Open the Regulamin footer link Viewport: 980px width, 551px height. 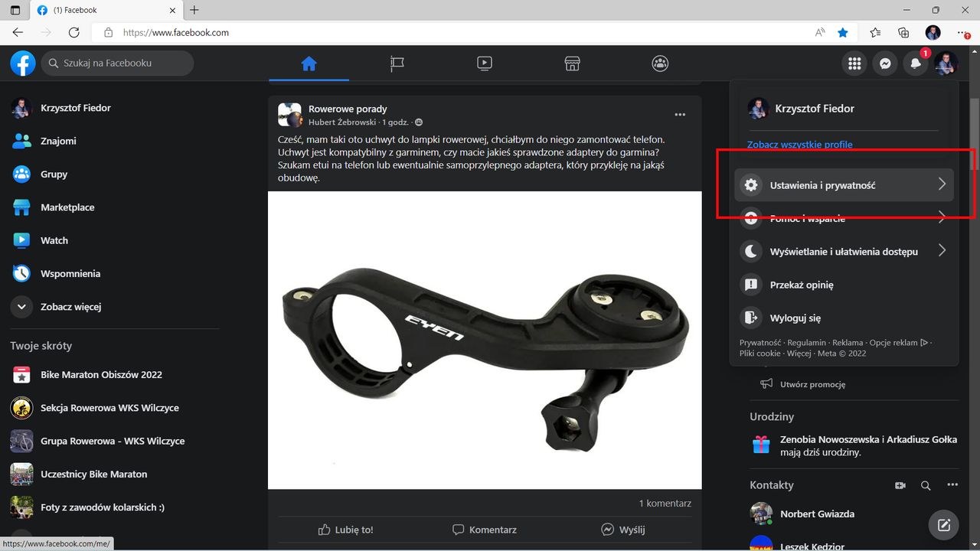pyautogui.click(x=807, y=343)
